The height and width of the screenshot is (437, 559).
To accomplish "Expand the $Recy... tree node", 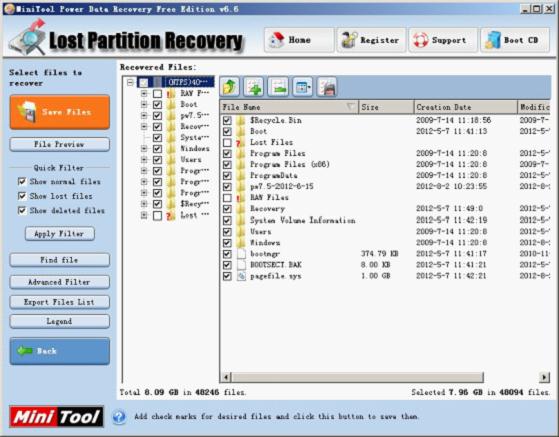I will (144, 204).
